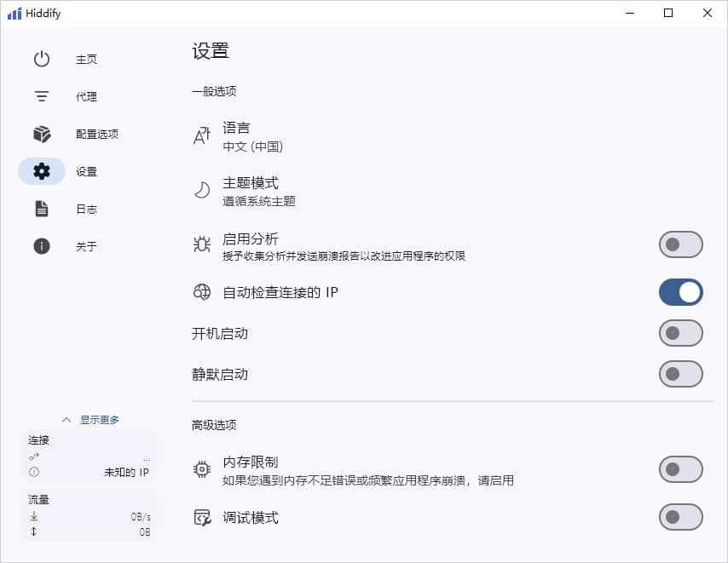This screenshot has height=563, width=728.
Task: Disable 自动检查连接的 IP toggle
Action: (681, 292)
